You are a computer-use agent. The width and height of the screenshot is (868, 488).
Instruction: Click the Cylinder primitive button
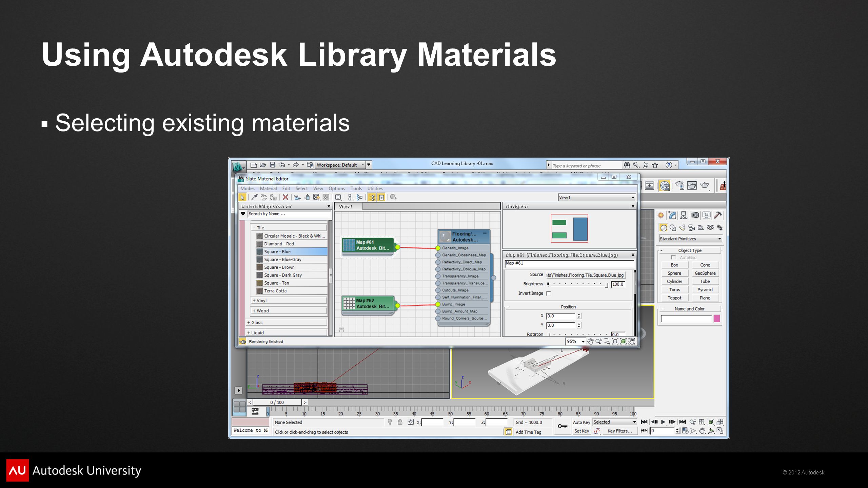pos(674,281)
